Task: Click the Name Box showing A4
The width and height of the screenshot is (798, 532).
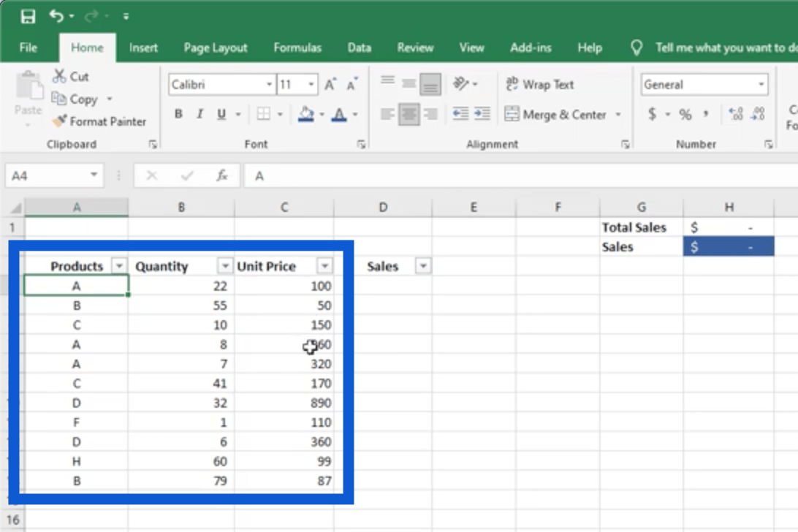Action: 54,175
